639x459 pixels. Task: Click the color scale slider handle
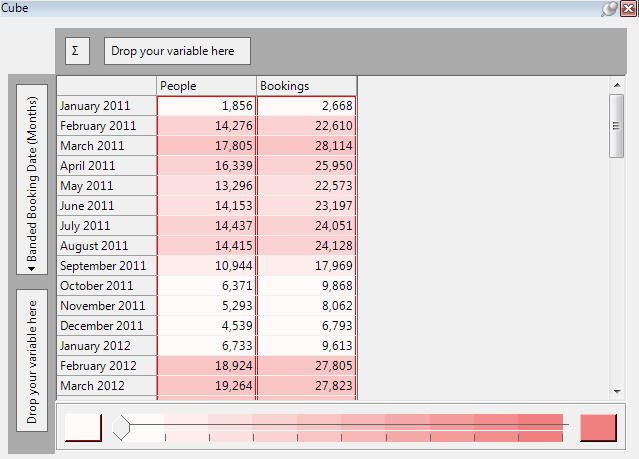121,428
